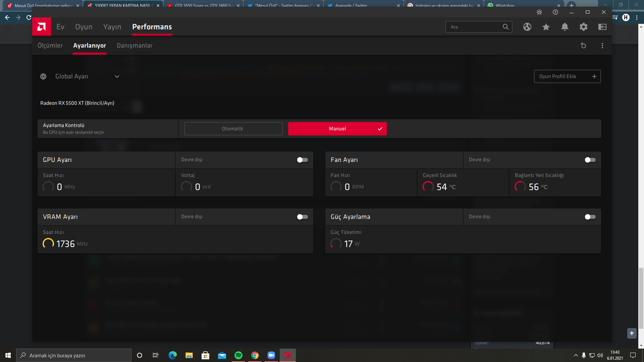Click the volume icon in system tray
The height and width of the screenshot is (362, 644).
pyautogui.click(x=600, y=355)
